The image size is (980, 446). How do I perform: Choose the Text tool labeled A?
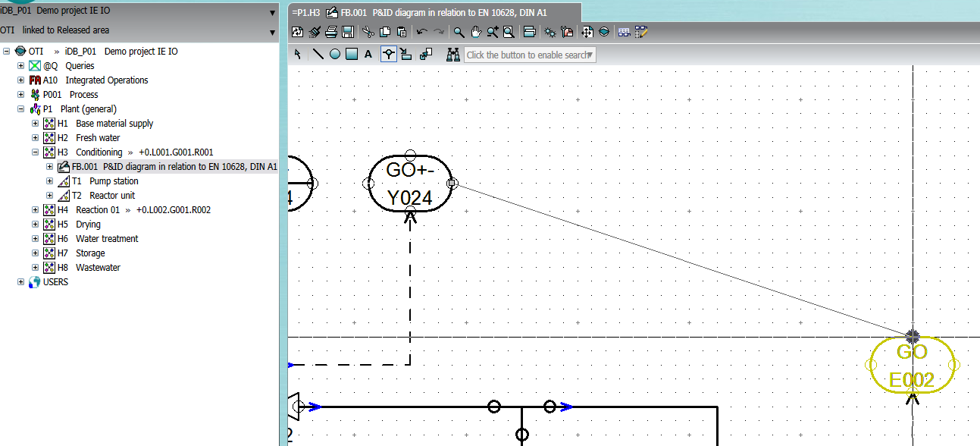pos(368,55)
